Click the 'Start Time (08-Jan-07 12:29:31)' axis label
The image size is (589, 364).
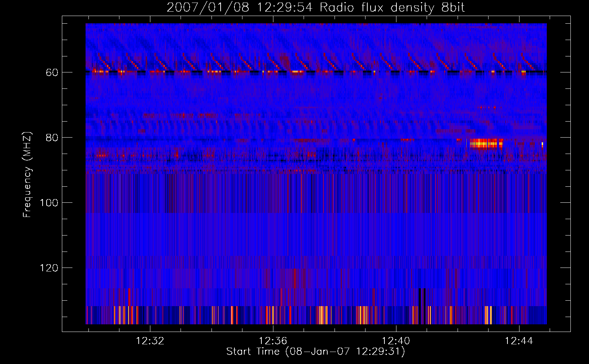[x=316, y=352]
